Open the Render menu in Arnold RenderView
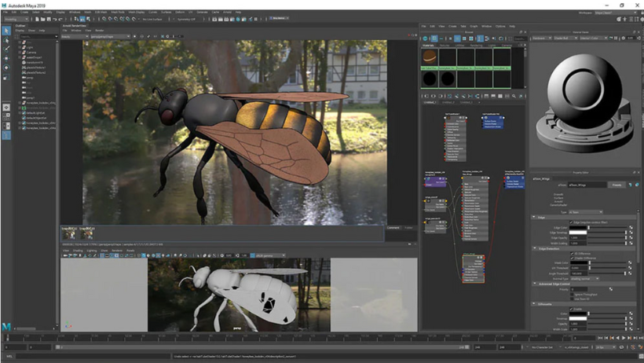Screen dimensions: 644x363 (100, 31)
